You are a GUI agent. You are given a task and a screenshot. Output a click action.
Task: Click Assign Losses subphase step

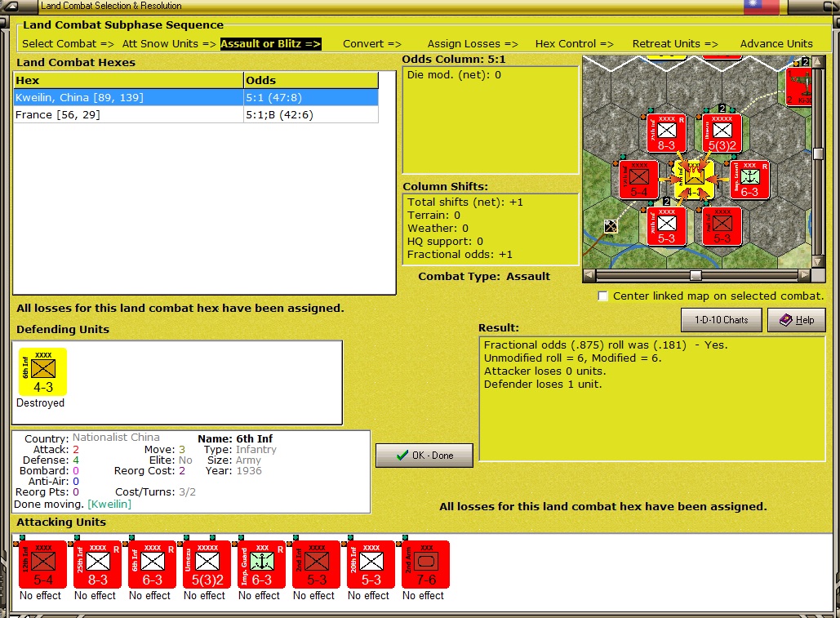[x=473, y=44]
